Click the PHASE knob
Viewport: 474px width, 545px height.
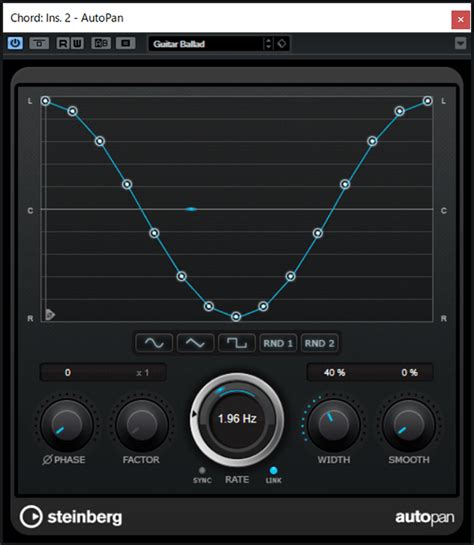point(66,425)
